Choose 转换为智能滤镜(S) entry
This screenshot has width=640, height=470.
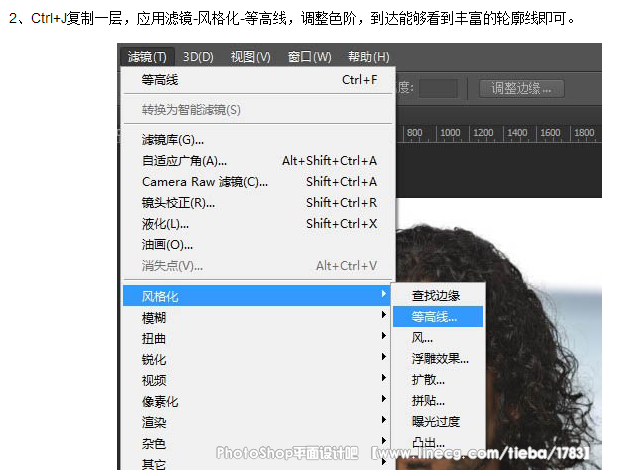(259, 110)
